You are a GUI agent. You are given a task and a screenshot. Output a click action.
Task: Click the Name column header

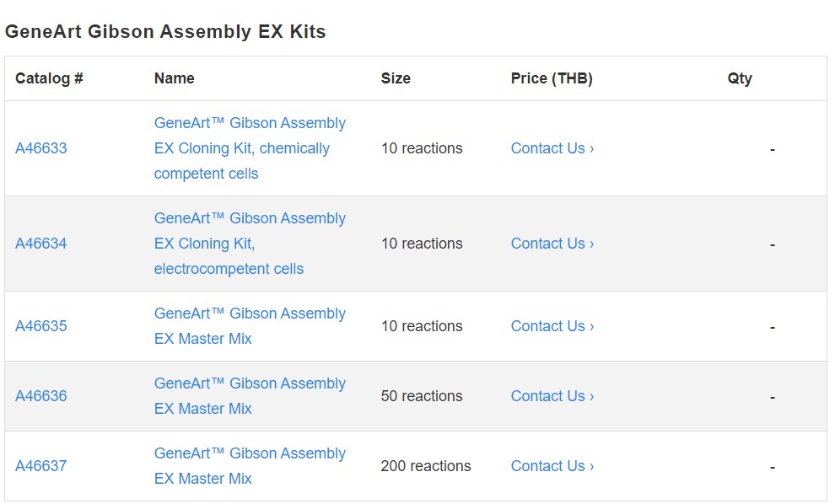(175, 78)
